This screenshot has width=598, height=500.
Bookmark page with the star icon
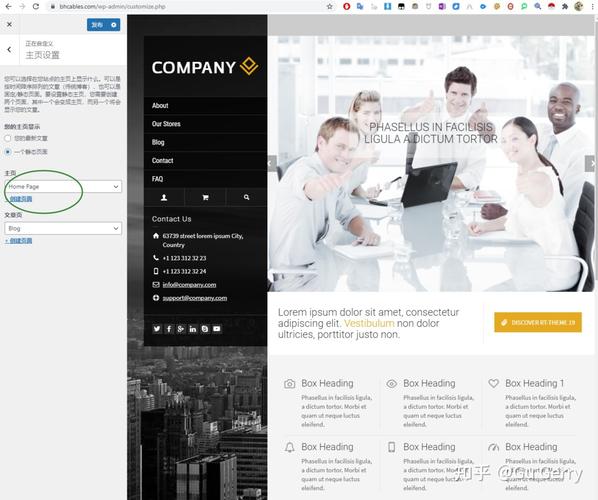click(330, 6)
